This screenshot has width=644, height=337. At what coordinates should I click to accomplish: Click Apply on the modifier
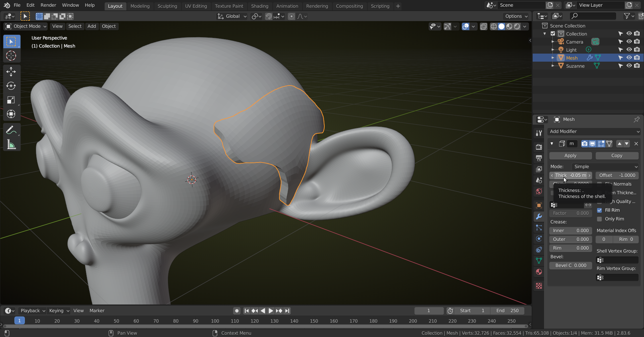pyautogui.click(x=570, y=156)
